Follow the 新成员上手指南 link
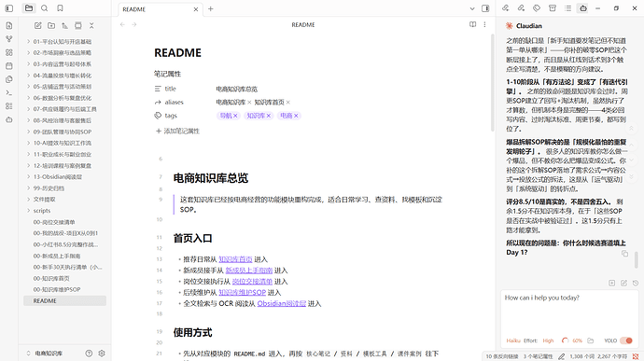The width and height of the screenshot is (644, 361). (249, 271)
